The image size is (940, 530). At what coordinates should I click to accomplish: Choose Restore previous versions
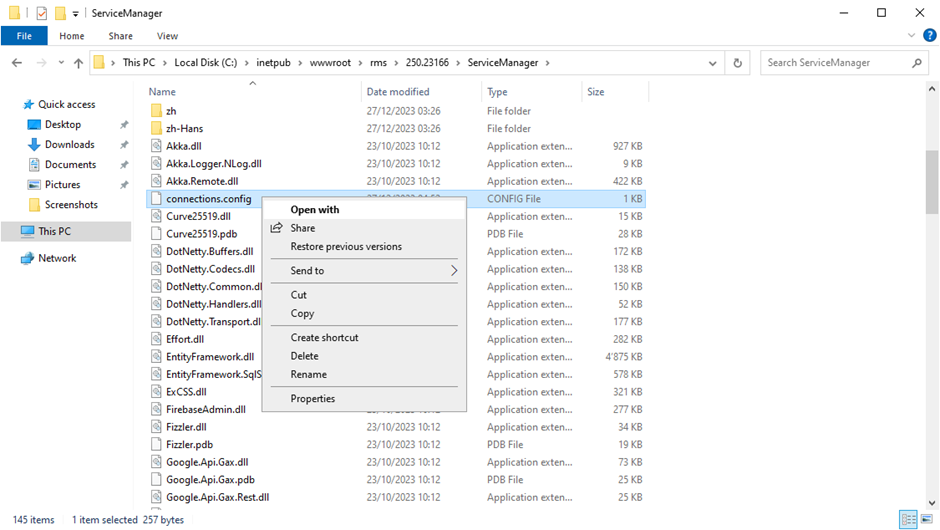coord(364,246)
